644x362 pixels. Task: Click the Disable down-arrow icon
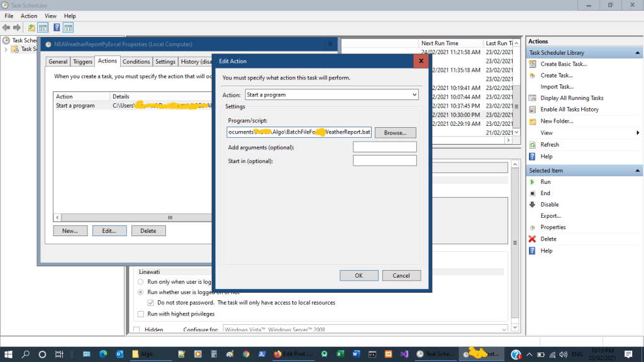pyautogui.click(x=533, y=205)
